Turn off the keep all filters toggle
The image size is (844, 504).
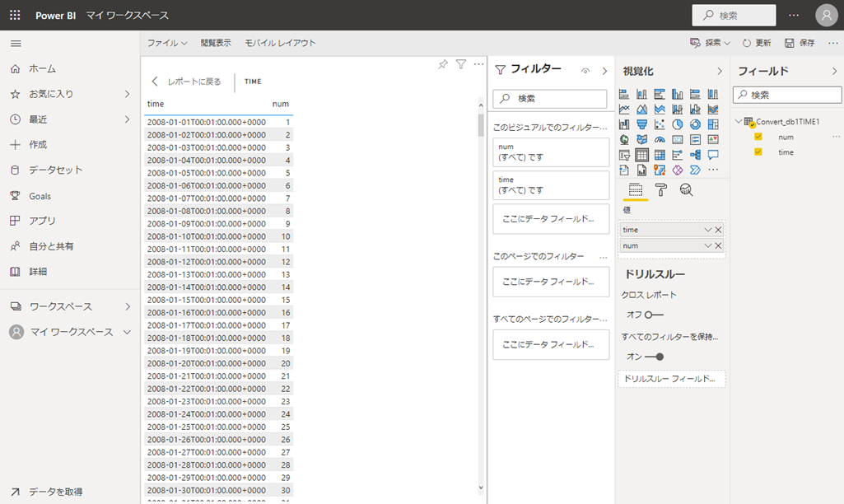655,357
